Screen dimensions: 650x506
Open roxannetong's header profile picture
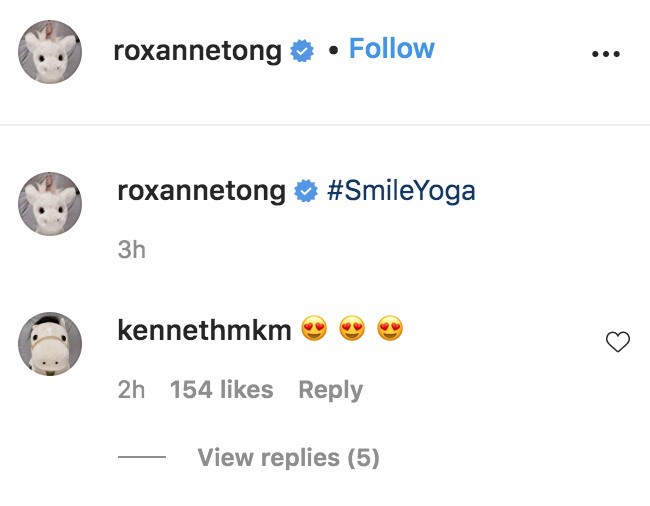pos(50,53)
